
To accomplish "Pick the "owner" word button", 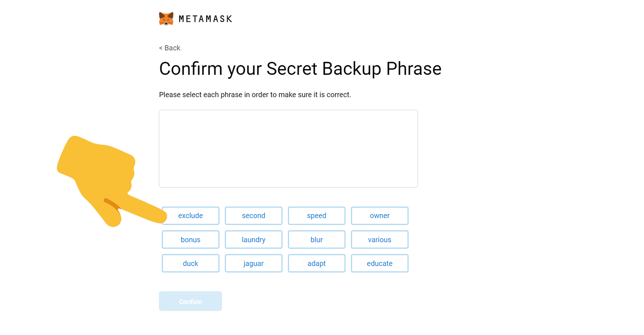I will [x=380, y=216].
